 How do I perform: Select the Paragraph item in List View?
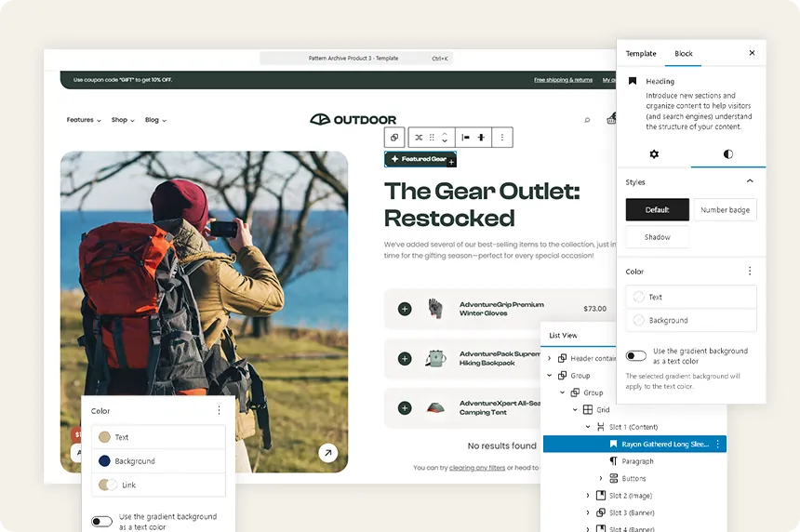click(637, 461)
